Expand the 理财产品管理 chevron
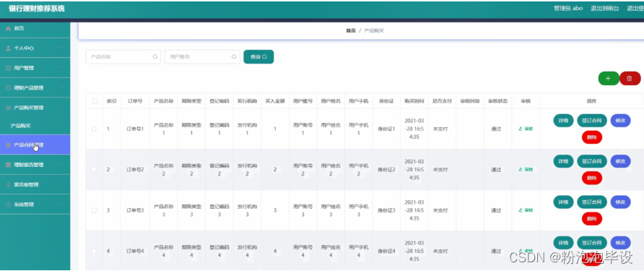Screen dimensions: 644x271 (61, 87)
